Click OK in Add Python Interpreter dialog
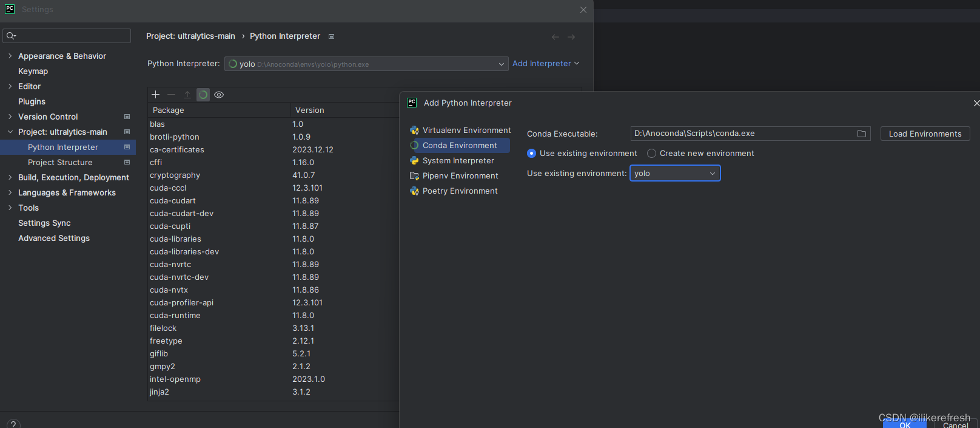980x428 pixels. 905,424
